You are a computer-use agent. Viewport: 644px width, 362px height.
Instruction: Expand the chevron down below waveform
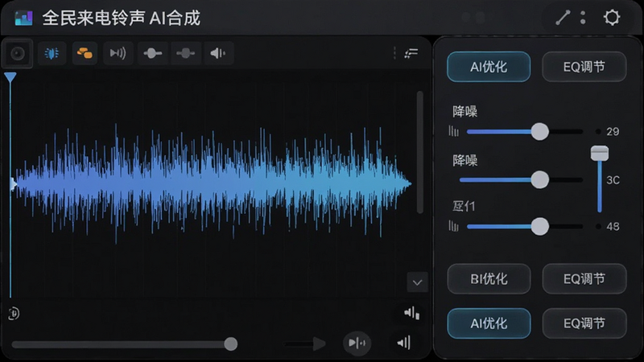coord(417,282)
